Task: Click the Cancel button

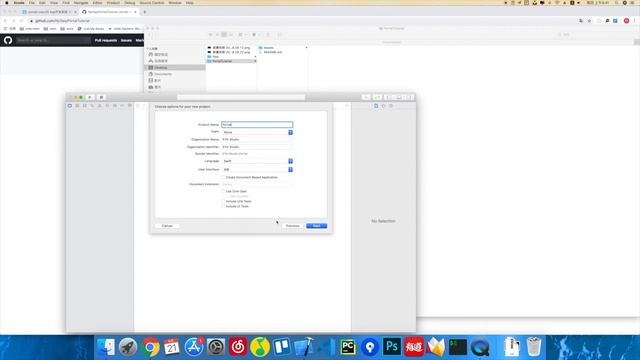Action: [x=167, y=226]
